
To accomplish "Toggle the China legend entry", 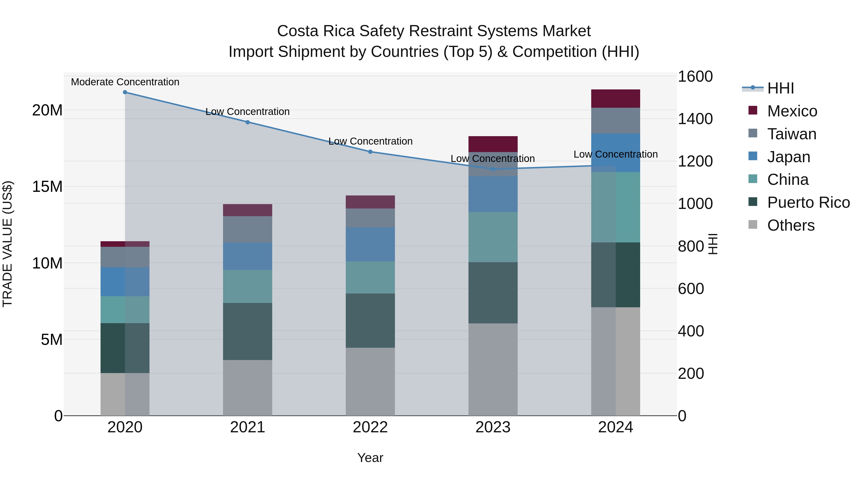I will [x=778, y=180].
